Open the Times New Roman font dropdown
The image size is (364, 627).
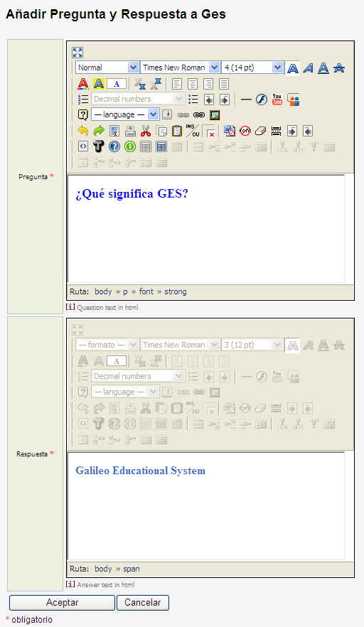coord(180,68)
